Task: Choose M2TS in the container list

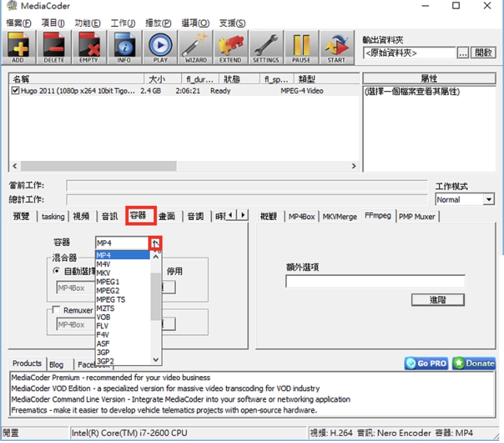Action: [x=123, y=308]
